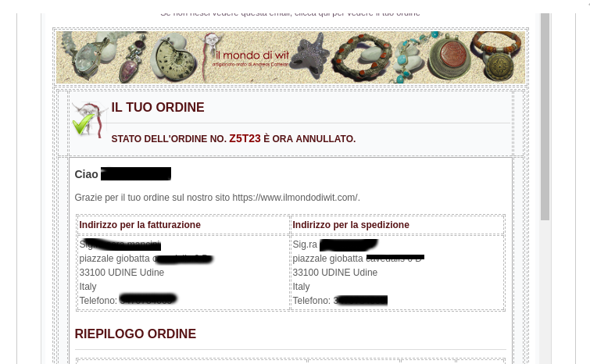590x364 pixels.
Task: Click the green checkmark order icon
Action: tap(83, 124)
